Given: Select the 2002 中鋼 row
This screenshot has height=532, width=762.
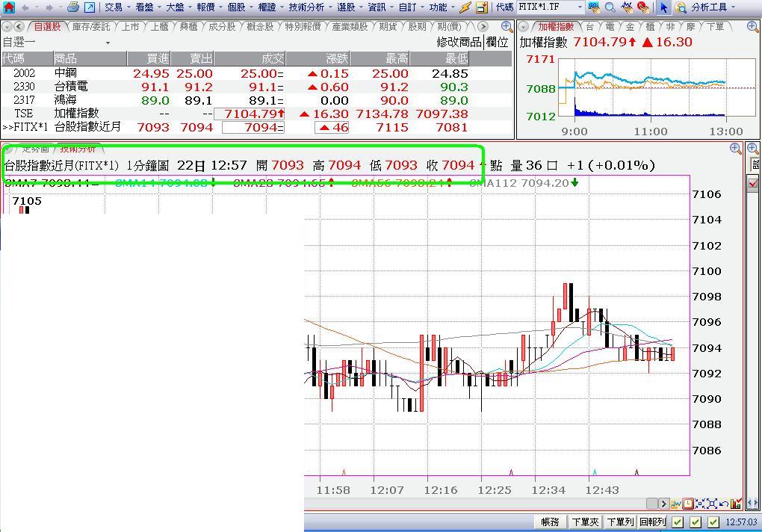Looking at the screenshot, I should [x=256, y=73].
